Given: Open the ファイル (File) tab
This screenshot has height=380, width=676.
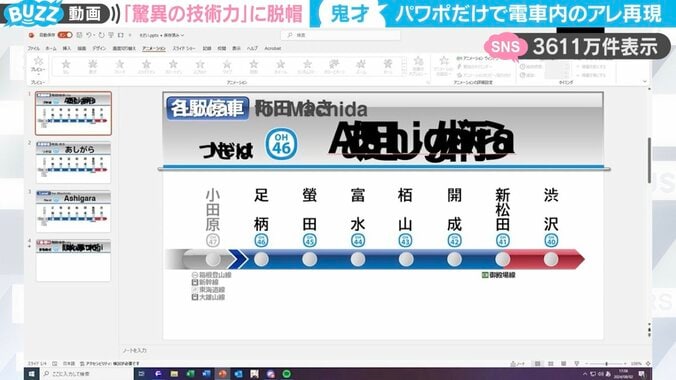Looking at the screenshot, I should click(x=34, y=48).
